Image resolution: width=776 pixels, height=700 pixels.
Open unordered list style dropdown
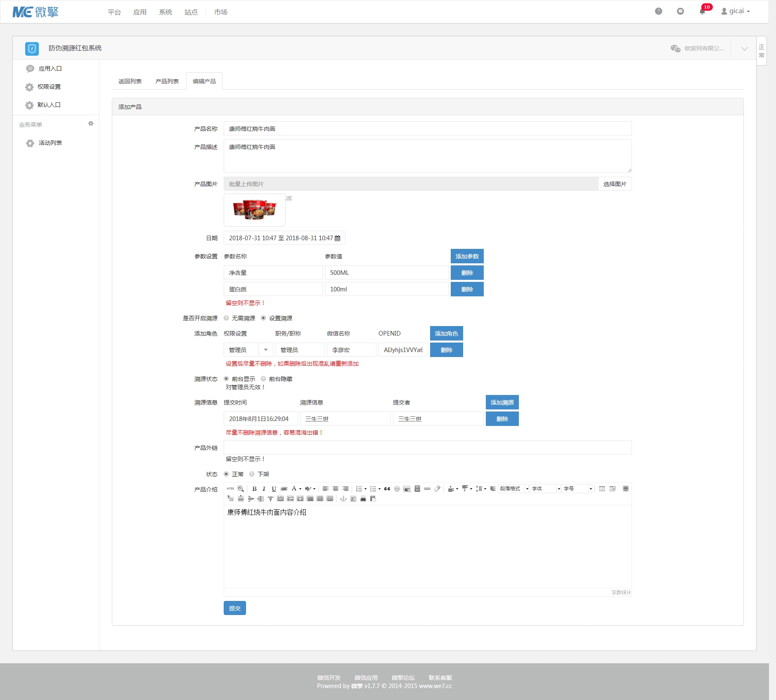[380, 489]
